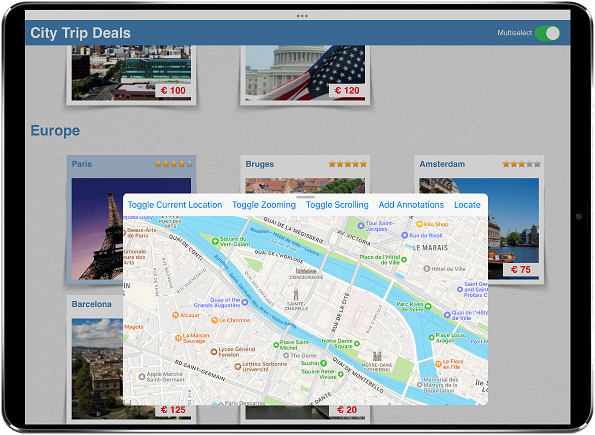Image resolution: width=595 pixels, height=435 pixels.
Task: Click Paris star rating
Action: (x=174, y=164)
